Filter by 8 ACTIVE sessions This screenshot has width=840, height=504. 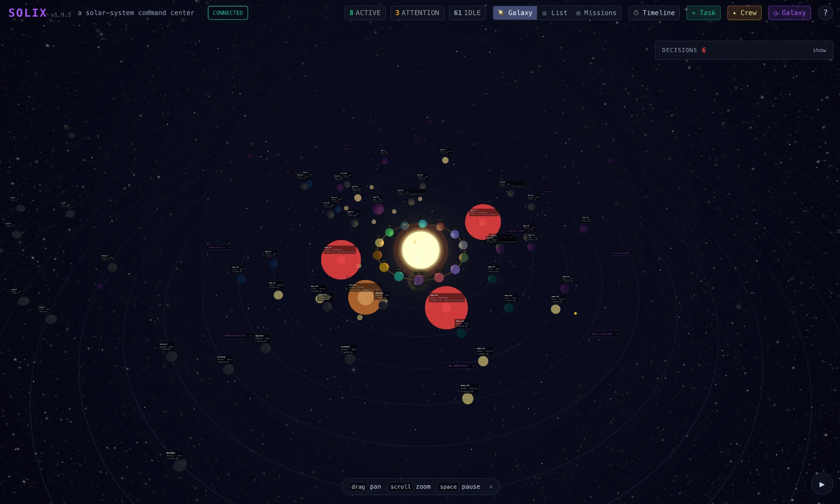(x=365, y=13)
